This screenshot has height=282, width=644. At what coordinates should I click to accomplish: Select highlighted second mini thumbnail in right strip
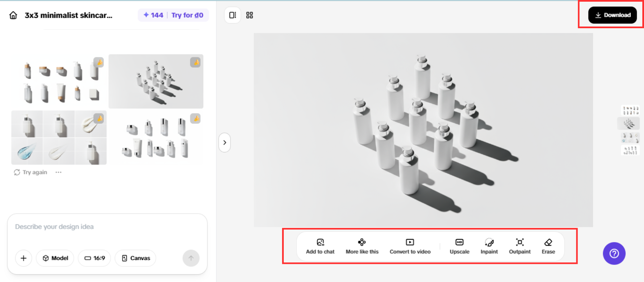(629, 123)
